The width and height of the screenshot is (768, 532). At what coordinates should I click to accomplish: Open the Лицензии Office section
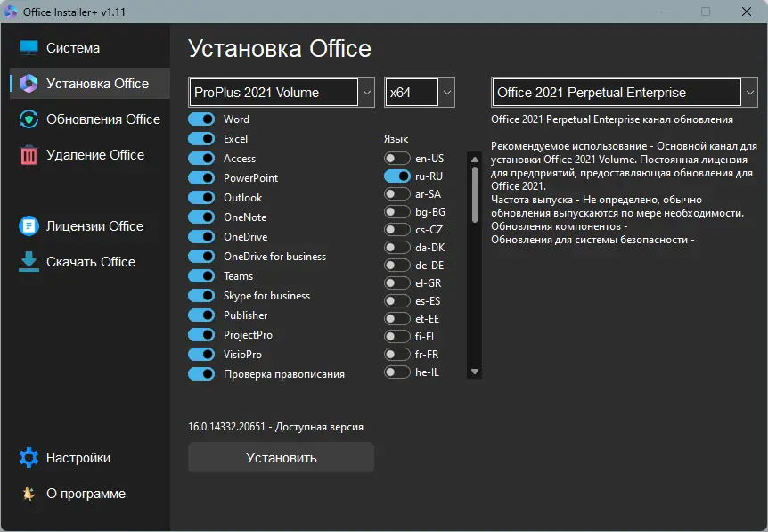[94, 226]
